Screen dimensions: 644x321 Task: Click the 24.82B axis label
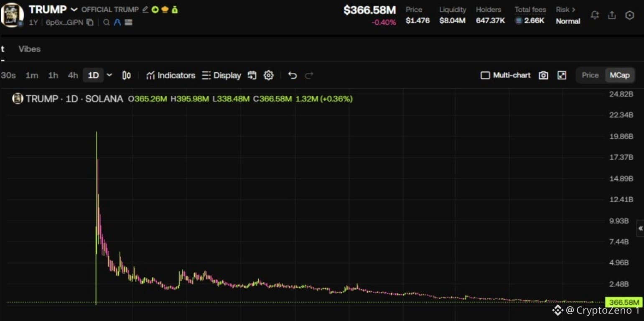point(621,94)
